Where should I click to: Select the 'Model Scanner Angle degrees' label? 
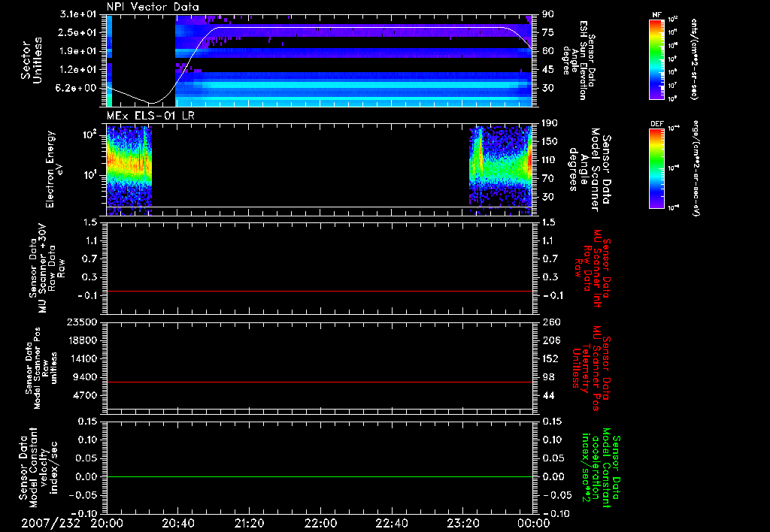[589, 170]
